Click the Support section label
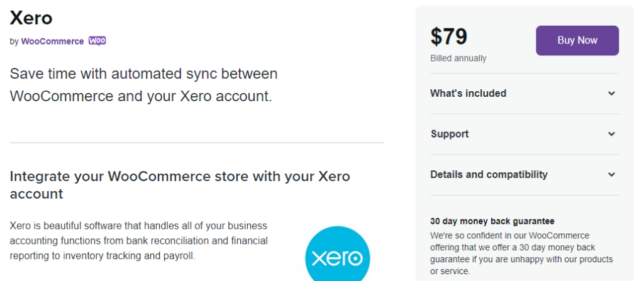This screenshot has width=644, height=281. pyautogui.click(x=450, y=134)
